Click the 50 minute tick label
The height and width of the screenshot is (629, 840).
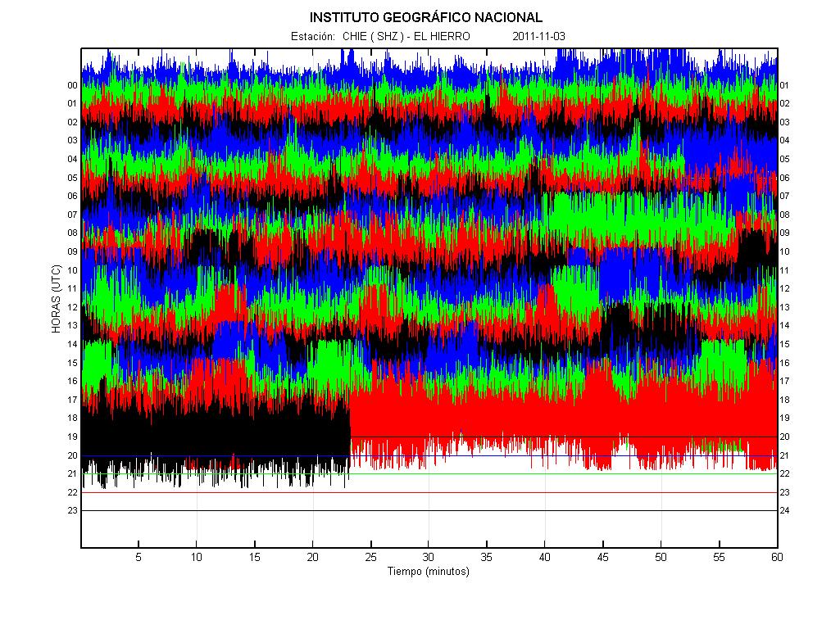click(x=661, y=557)
